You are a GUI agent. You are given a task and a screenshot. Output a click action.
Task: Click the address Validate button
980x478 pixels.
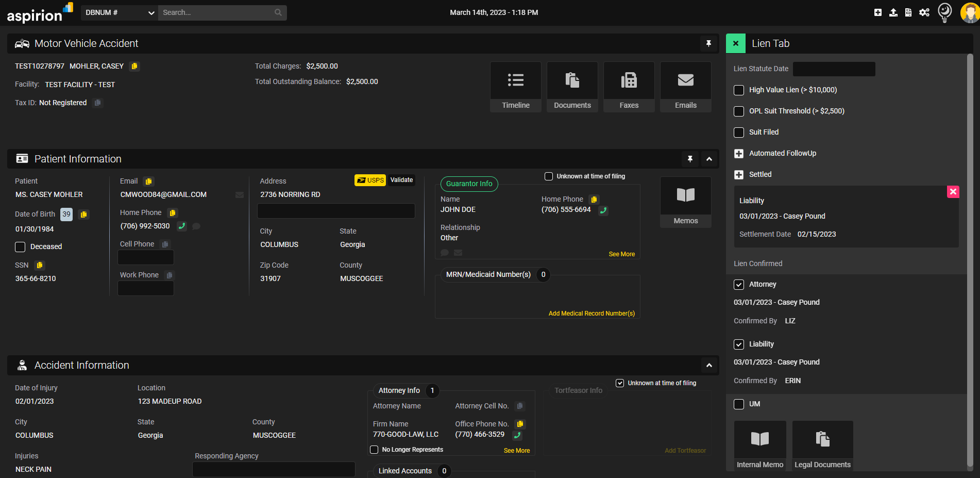[401, 180]
